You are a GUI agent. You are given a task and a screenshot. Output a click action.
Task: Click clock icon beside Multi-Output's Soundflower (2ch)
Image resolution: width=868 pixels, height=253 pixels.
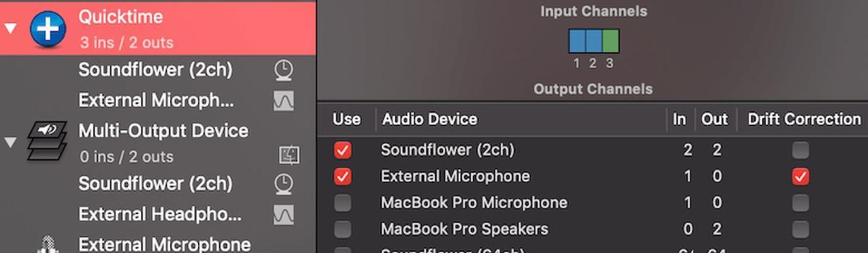(x=284, y=184)
